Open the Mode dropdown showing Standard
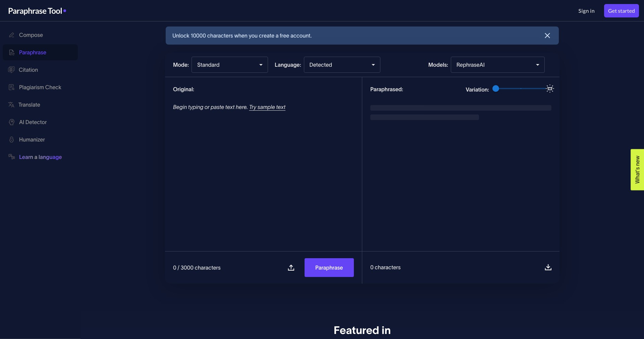 [230, 65]
